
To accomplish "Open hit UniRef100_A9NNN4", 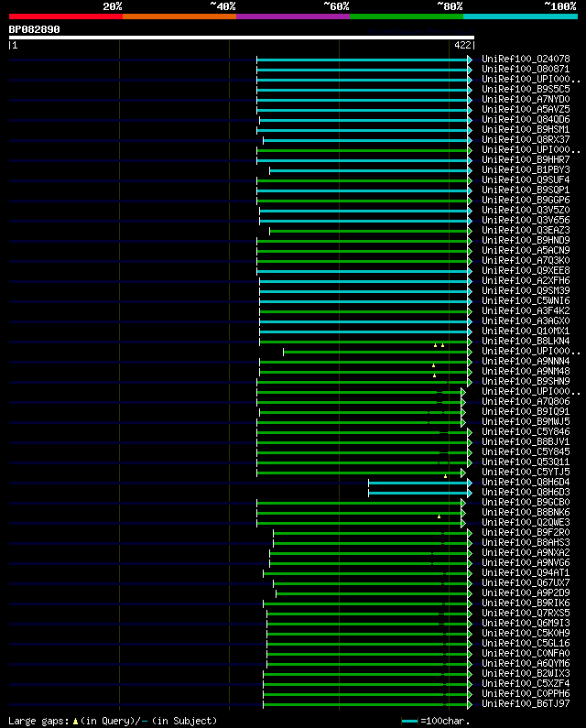I will pyautogui.click(x=526, y=361).
